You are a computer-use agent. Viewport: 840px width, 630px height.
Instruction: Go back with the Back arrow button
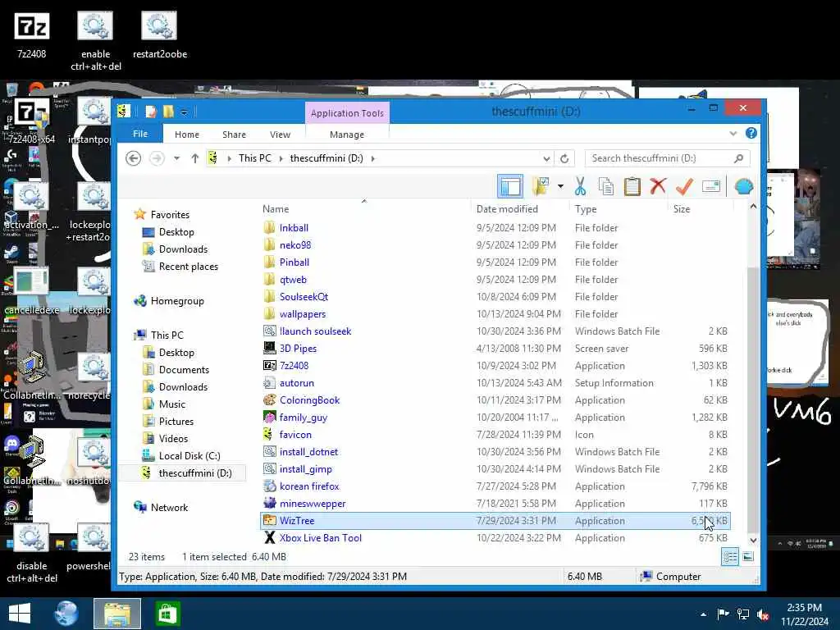tap(134, 158)
